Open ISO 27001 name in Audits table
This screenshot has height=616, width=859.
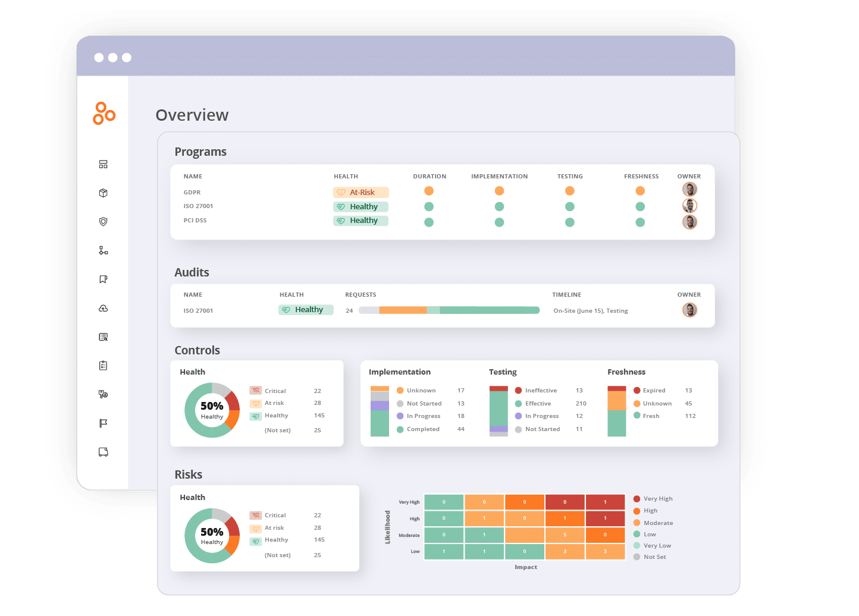pos(198,311)
